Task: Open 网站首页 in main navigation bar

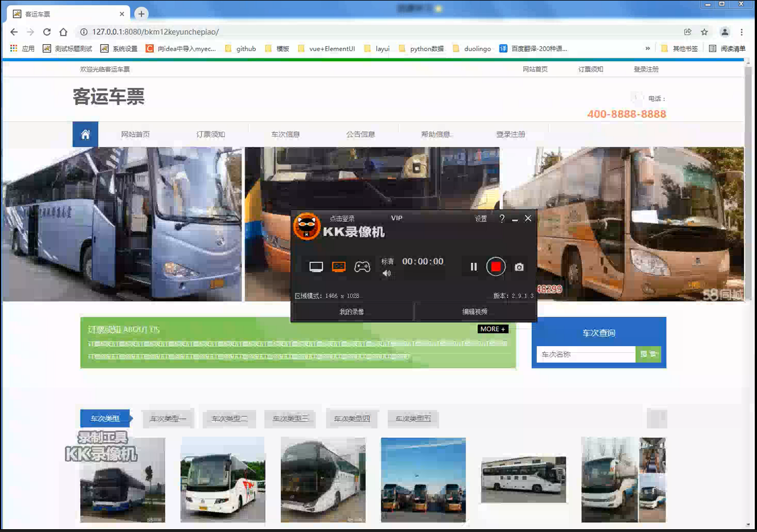Action: tap(135, 134)
